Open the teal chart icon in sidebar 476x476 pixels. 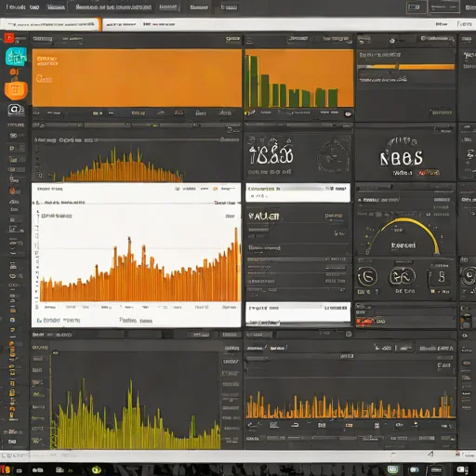[16, 57]
